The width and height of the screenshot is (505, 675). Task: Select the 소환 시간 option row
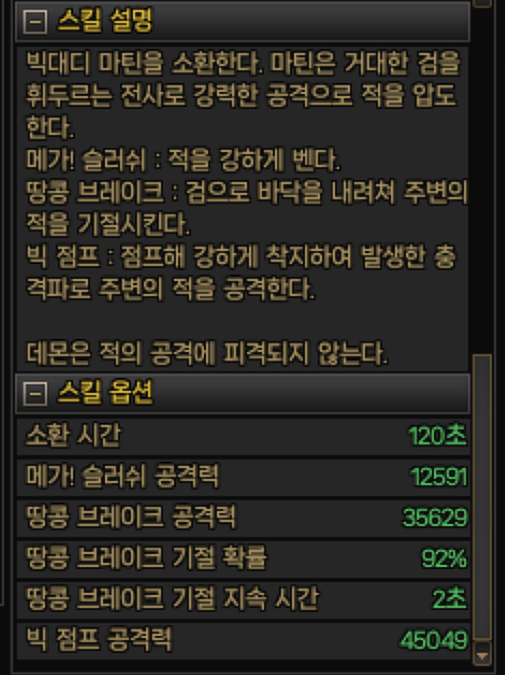click(x=243, y=436)
